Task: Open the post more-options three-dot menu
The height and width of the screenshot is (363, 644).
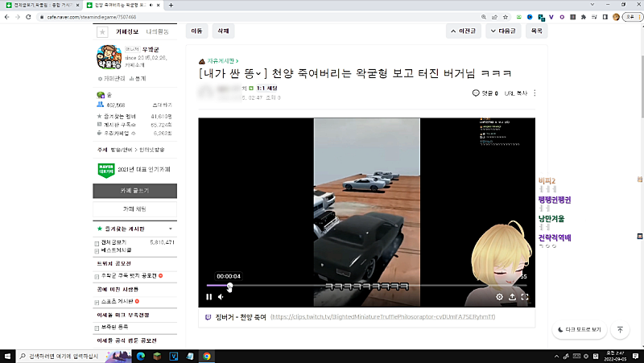Action: coord(535,93)
